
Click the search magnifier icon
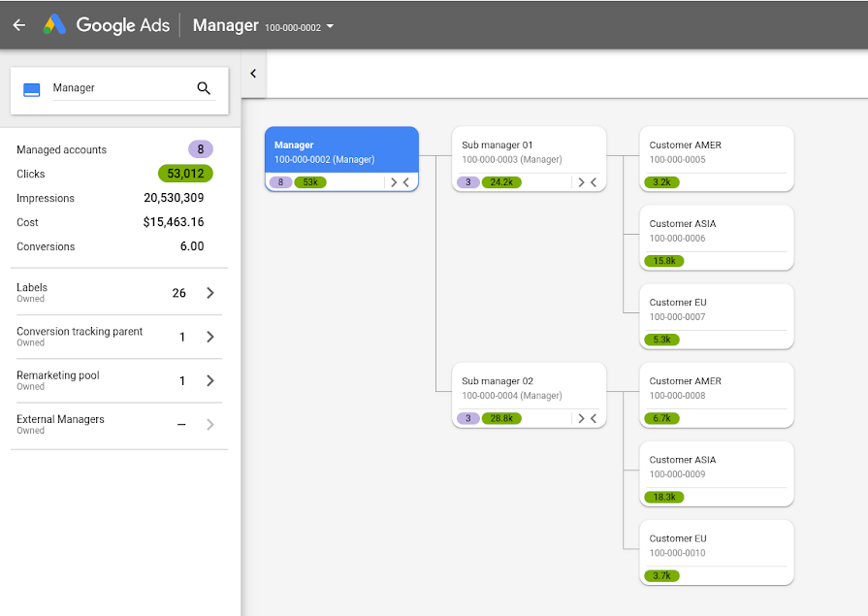pyautogui.click(x=205, y=87)
